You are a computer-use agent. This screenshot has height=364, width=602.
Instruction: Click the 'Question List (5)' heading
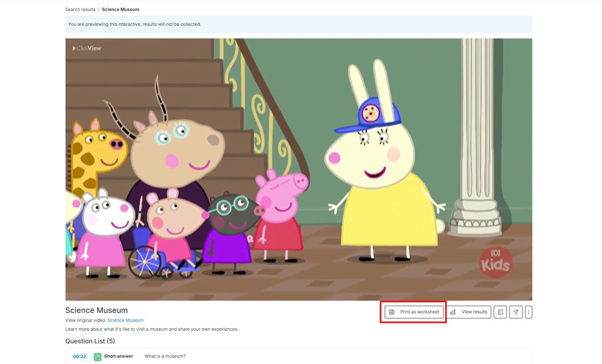90,341
